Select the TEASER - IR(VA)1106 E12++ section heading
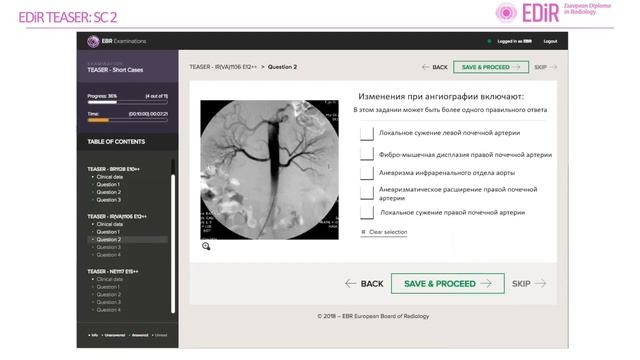The width and height of the screenshot is (640, 360). tap(117, 216)
